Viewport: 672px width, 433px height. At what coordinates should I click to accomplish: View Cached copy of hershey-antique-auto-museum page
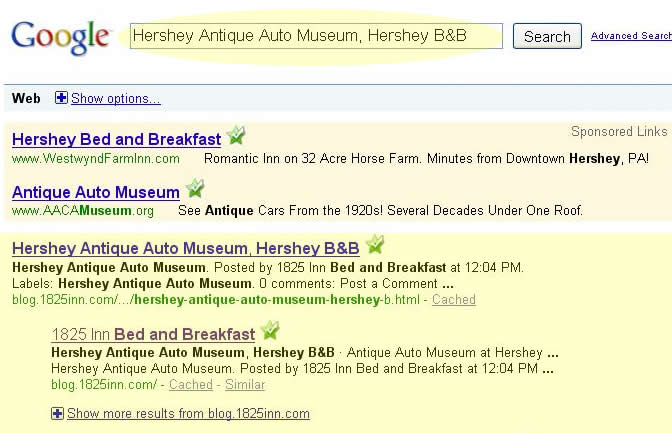tap(453, 300)
